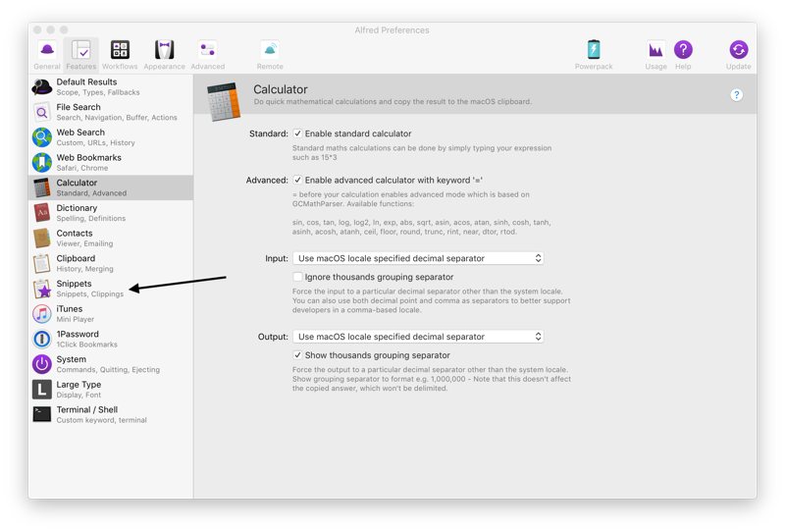Enable Ignore thousands grouping separator
The width and height of the screenshot is (785, 532).
(297, 277)
